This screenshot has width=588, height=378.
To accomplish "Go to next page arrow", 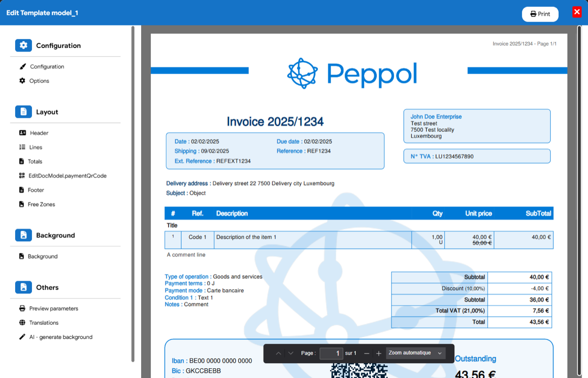I will 291,353.
